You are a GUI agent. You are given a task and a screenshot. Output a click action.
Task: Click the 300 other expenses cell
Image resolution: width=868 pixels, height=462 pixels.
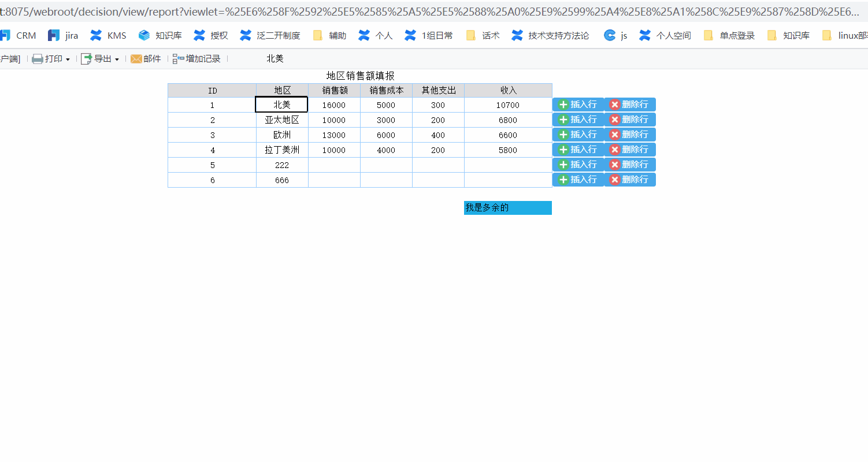(438, 105)
